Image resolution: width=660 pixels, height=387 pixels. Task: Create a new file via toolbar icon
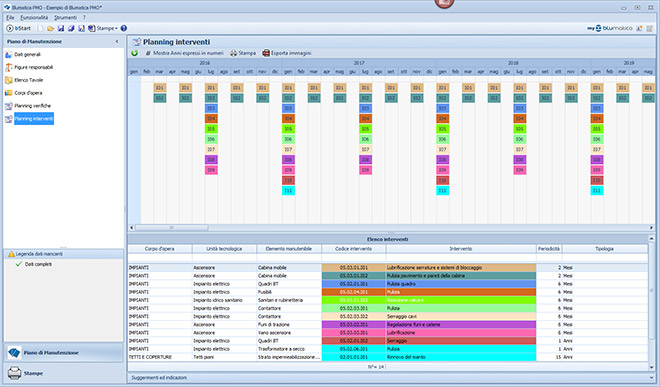(x=40, y=28)
